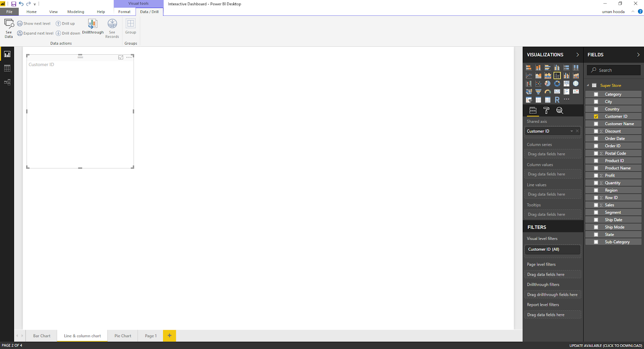Select the stacked bar chart visualization

tap(529, 68)
